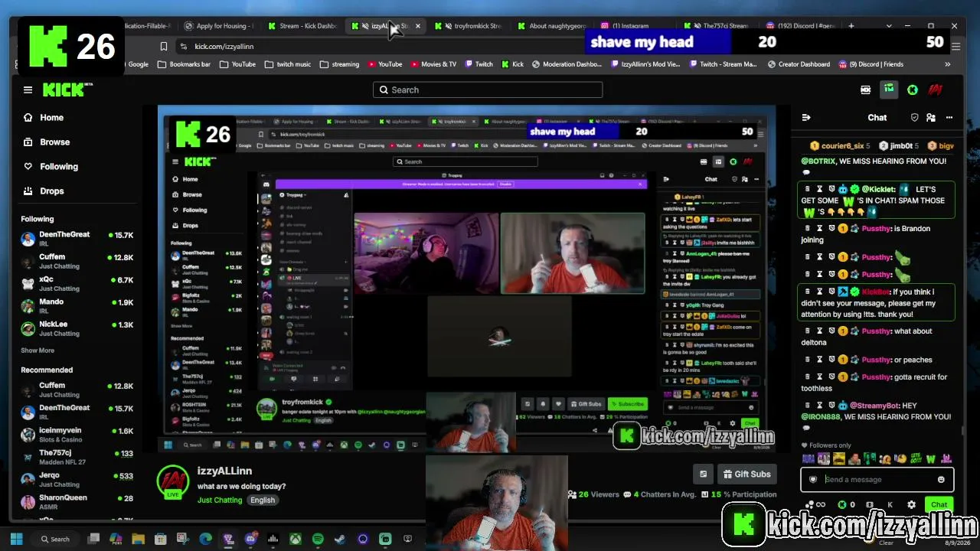
Task: Click the English language tag
Action: [263, 500]
